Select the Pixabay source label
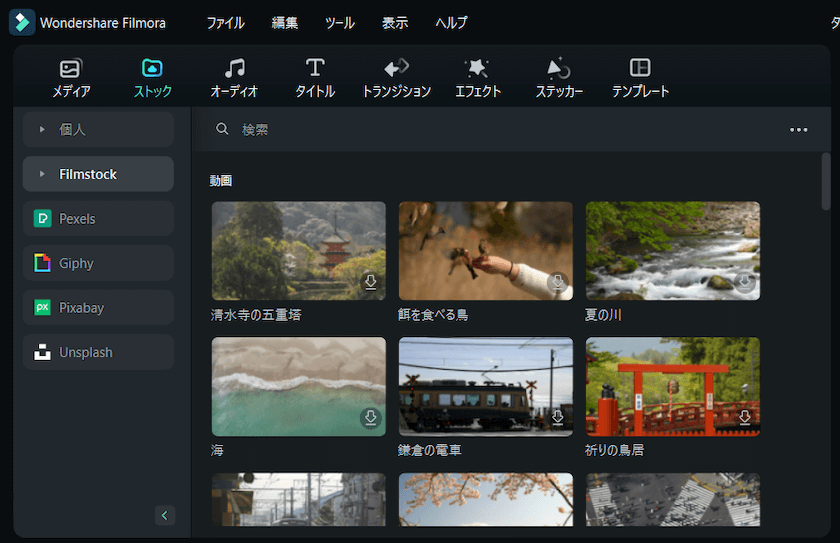The image size is (840, 543). (x=81, y=308)
